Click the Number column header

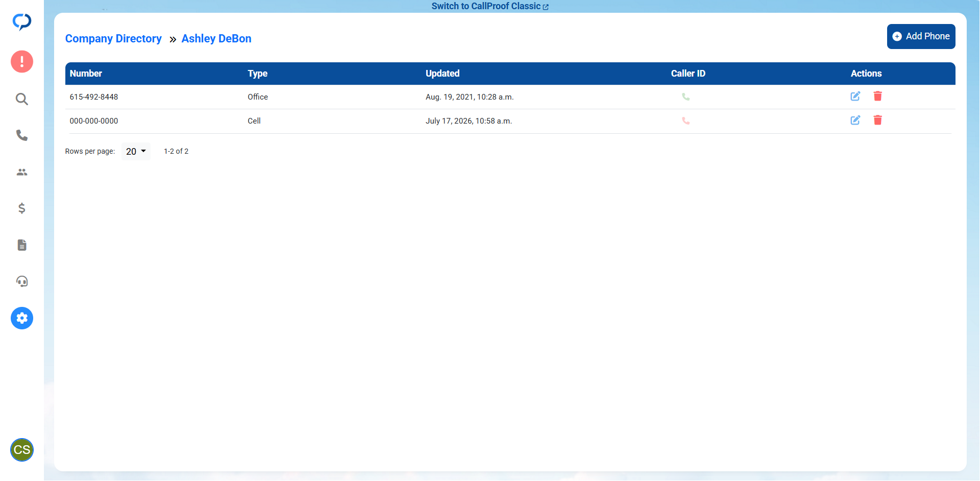click(x=86, y=74)
